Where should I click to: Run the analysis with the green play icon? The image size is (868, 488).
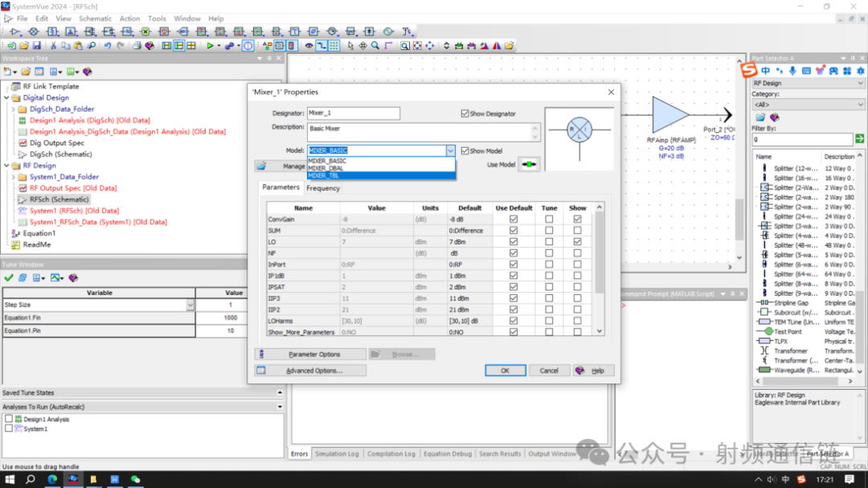(210, 46)
